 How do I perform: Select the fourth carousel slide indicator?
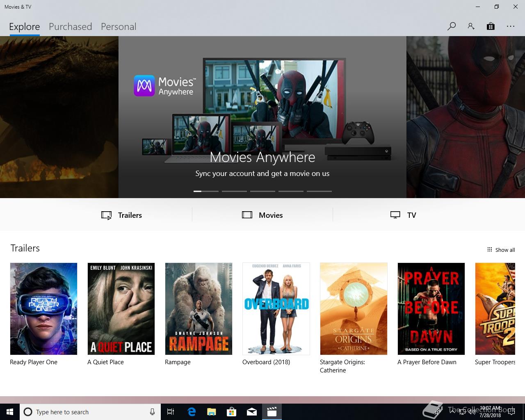(291, 191)
